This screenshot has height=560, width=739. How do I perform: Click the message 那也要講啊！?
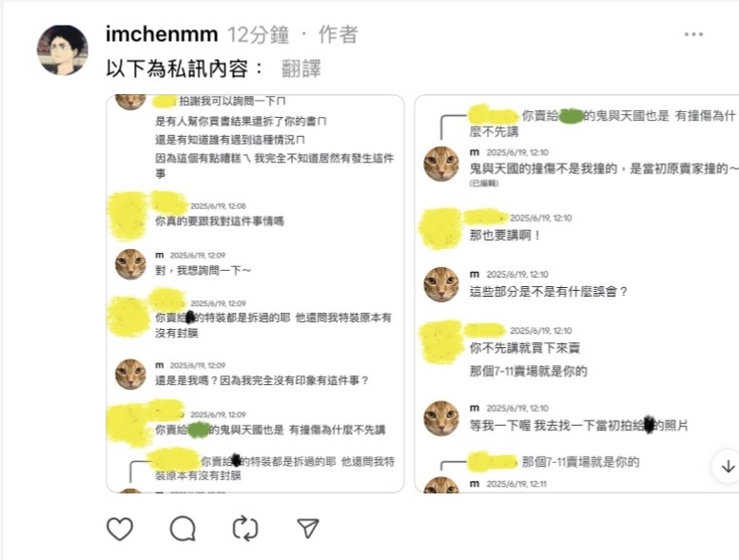pos(505,235)
